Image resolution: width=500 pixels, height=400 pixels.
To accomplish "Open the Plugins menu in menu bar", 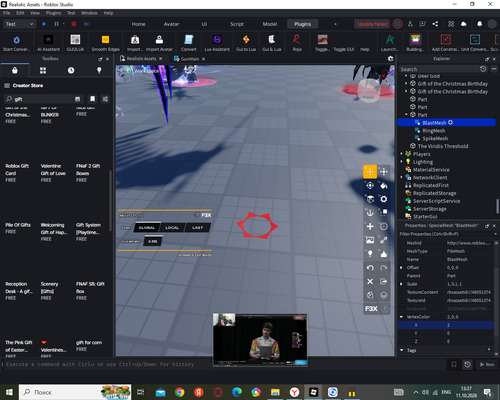I will (53, 13).
